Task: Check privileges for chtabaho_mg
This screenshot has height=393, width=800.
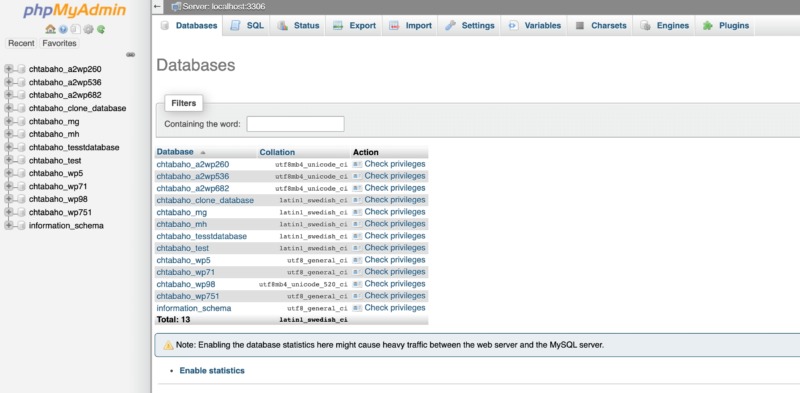Action: (395, 212)
